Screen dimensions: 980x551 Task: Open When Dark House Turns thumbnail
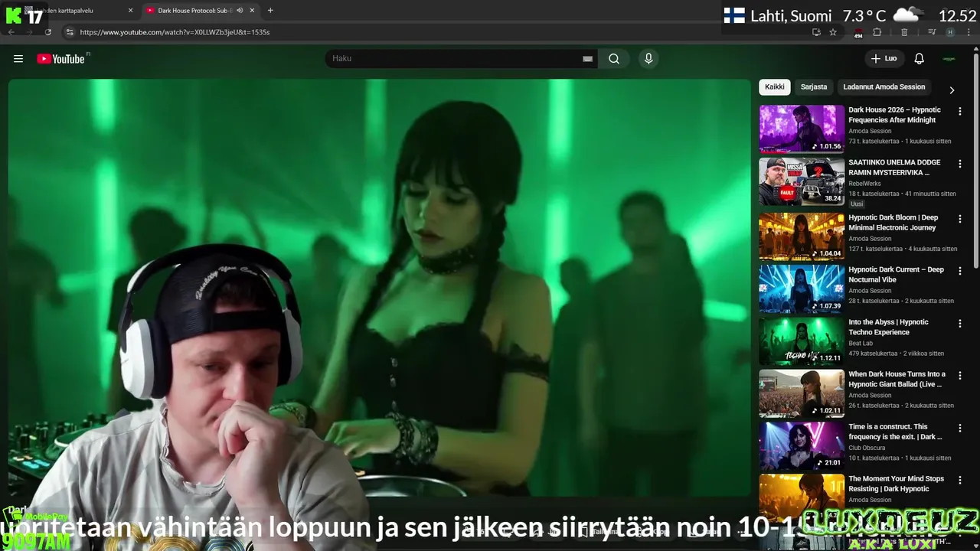pos(802,393)
